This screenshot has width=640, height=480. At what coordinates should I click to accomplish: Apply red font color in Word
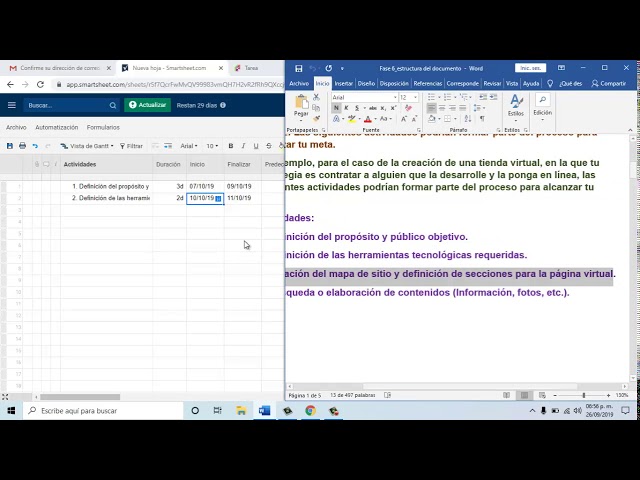pyautogui.click(x=368, y=119)
